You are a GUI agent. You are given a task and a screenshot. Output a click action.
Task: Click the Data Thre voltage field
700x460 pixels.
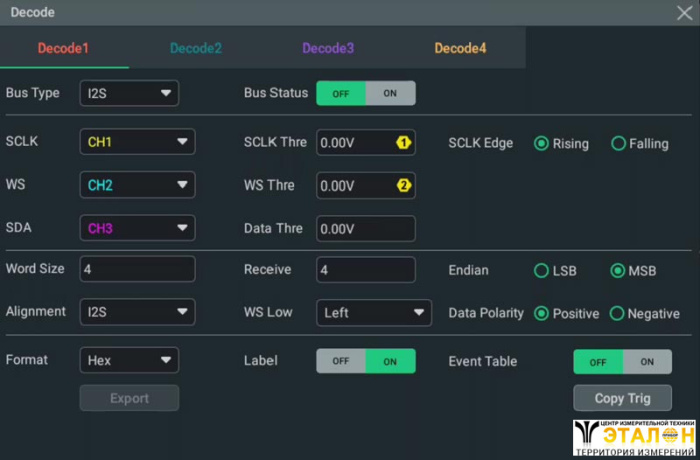[365, 229]
